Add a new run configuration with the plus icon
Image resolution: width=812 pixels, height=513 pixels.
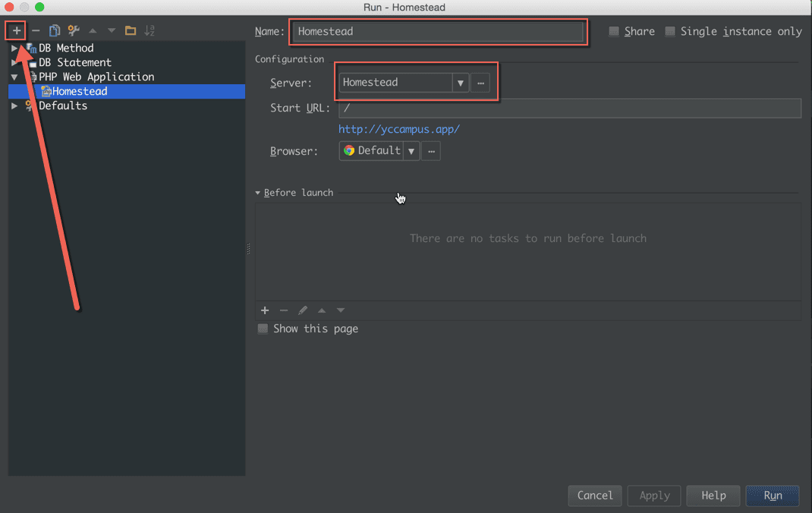[x=15, y=30]
